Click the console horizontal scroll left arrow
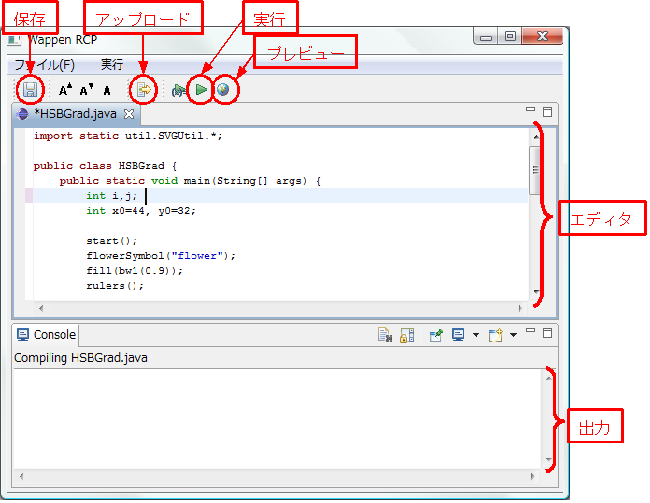This screenshot has height=503, width=650. pos(21,476)
